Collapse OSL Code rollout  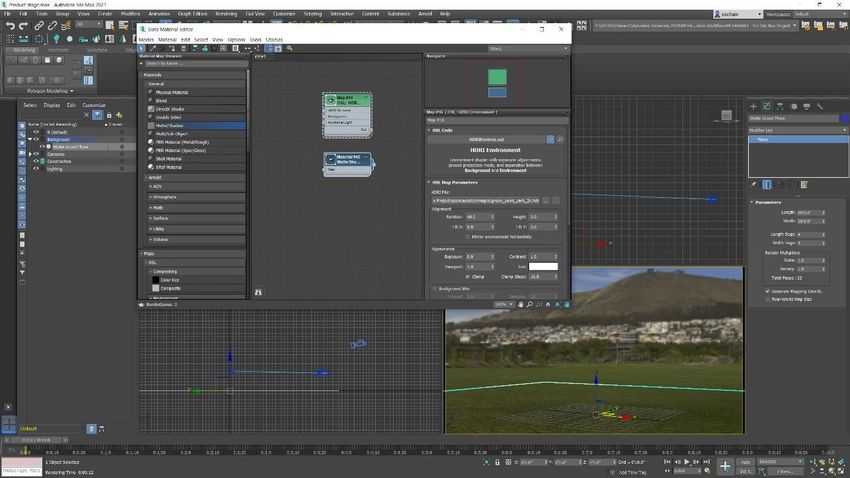pyautogui.click(x=429, y=130)
